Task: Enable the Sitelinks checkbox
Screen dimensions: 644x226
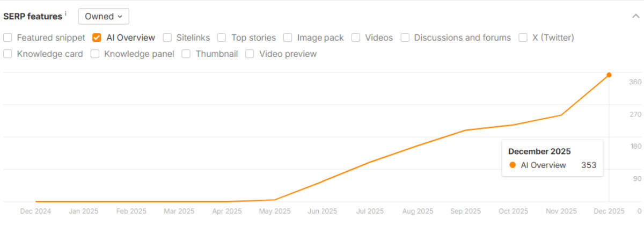Action: pyautogui.click(x=167, y=38)
